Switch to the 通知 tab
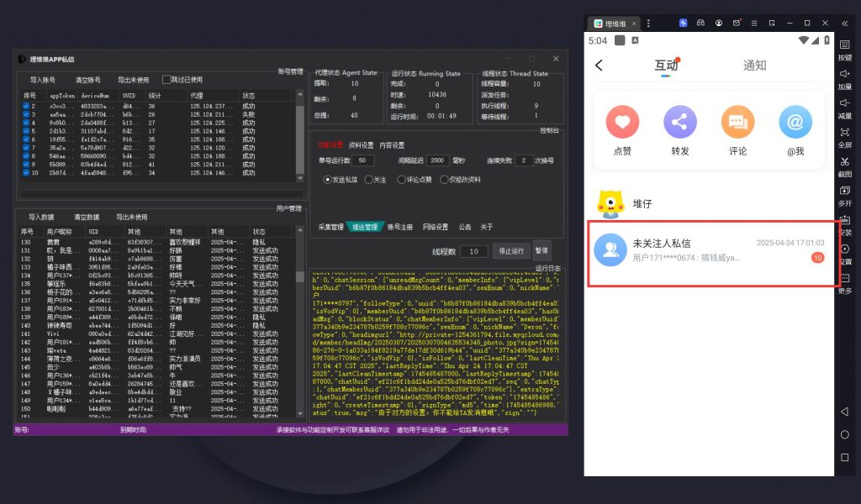This screenshot has width=861, height=504. click(x=754, y=66)
